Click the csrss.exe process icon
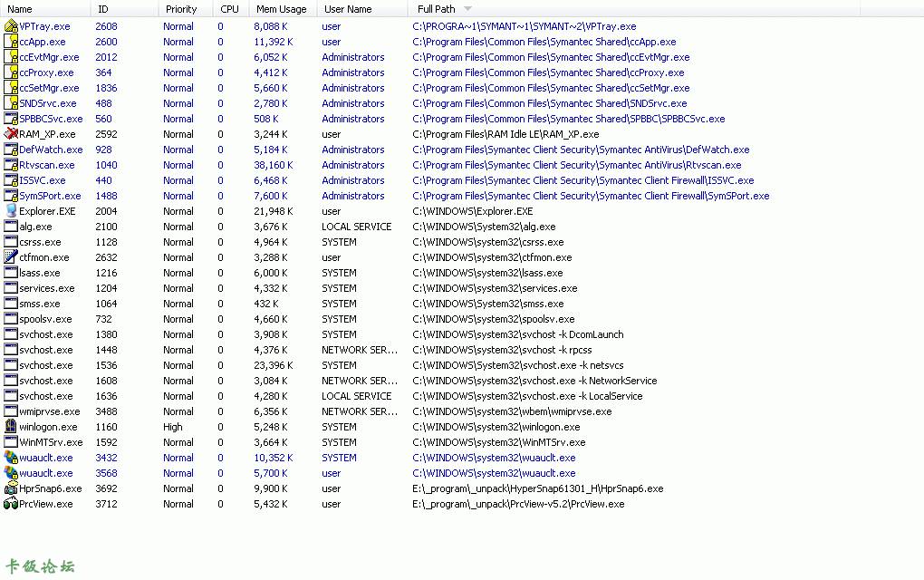The image size is (924, 580). [11, 242]
